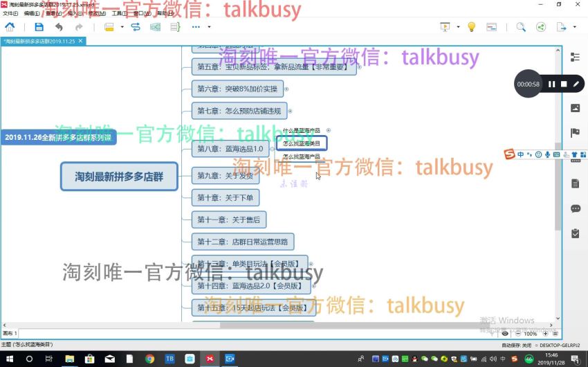Open the 帮助 menu
The width and height of the screenshot is (588, 367).
(165, 14)
